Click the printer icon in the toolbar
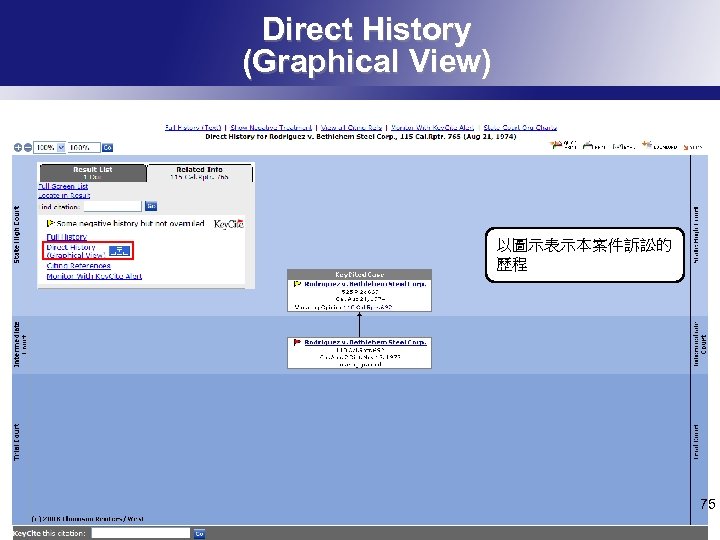The height and width of the screenshot is (540, 720). [x=588, y=146]
